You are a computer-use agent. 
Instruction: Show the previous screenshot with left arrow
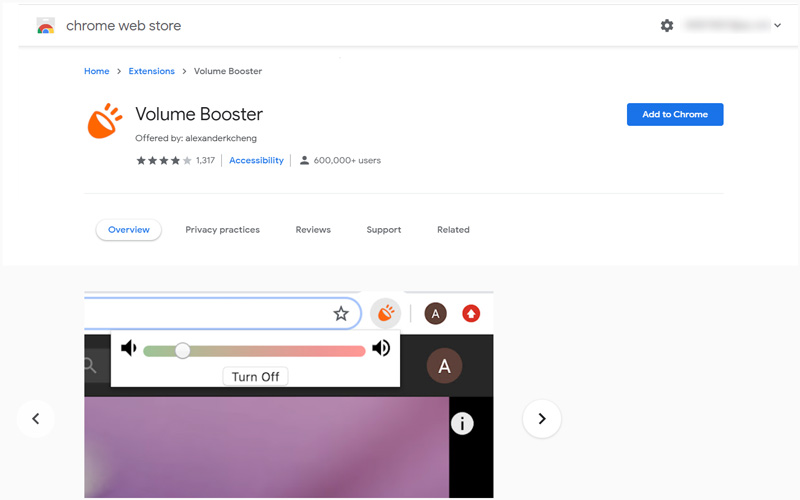36,419
